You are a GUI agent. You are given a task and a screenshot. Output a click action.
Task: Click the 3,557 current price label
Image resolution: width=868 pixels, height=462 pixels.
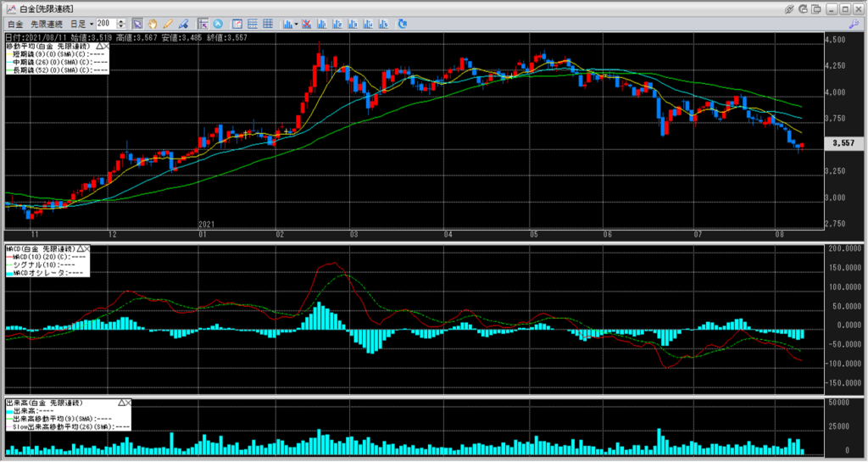[x=843, y=142]
